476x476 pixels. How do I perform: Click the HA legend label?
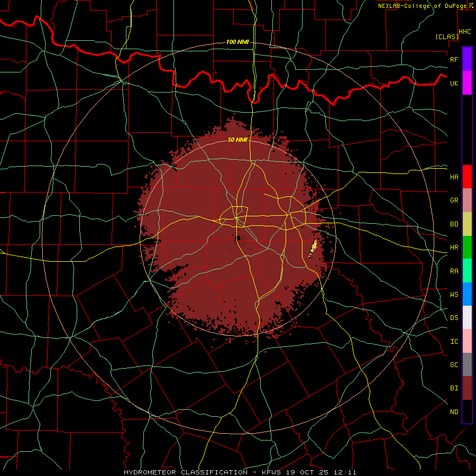[x=454, y=177]
